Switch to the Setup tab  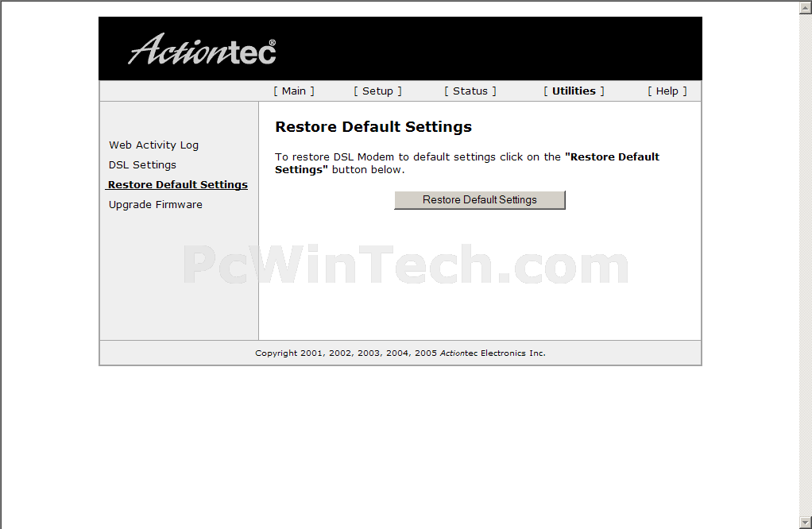pyautogui.click(x=377, y=91)
